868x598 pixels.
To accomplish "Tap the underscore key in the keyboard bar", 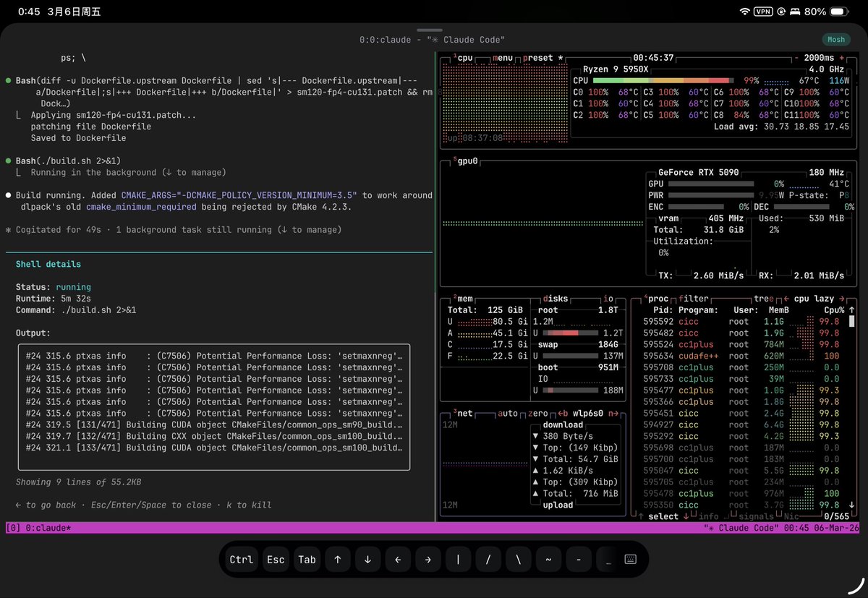I will pyautogui.click(x=608, y=559).
